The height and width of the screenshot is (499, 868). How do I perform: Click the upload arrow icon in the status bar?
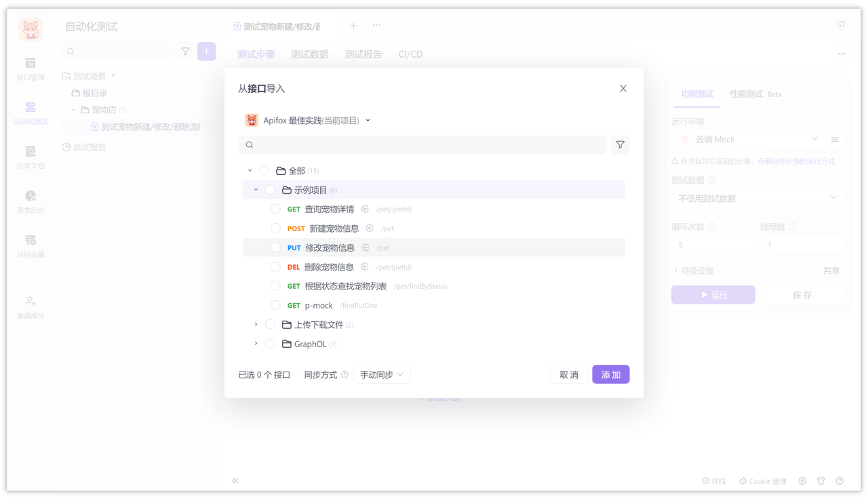pos(802,481)
